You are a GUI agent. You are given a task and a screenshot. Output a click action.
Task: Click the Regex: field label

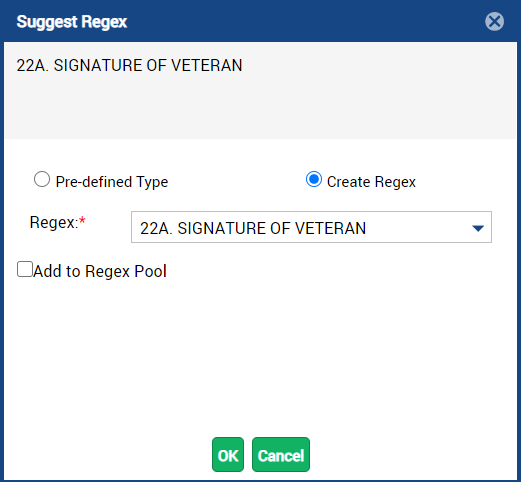(54, 222)
